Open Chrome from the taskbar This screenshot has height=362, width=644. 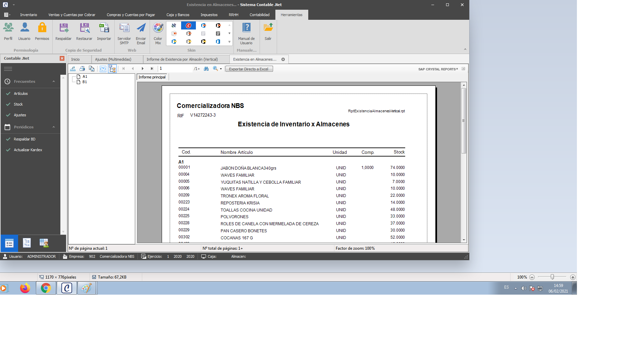click(46, 288)
